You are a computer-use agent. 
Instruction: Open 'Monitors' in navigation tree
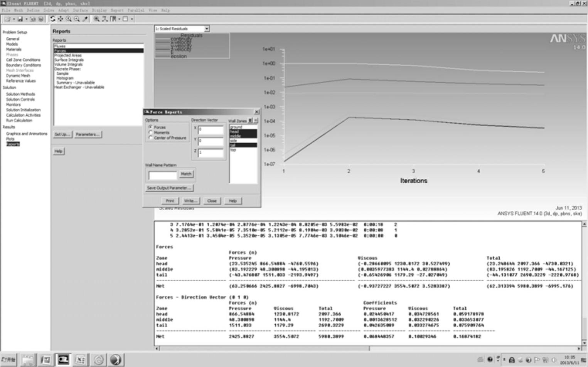click(x=13, y=104)
